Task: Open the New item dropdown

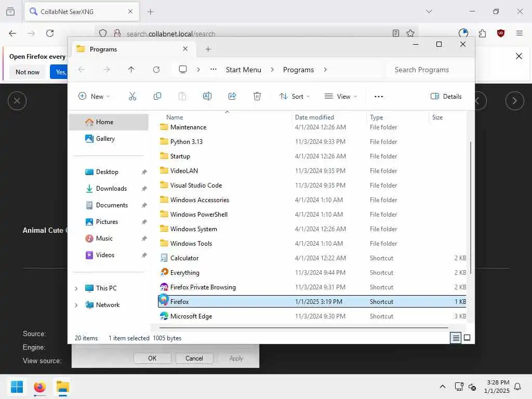Action: (x=94, y=96)
